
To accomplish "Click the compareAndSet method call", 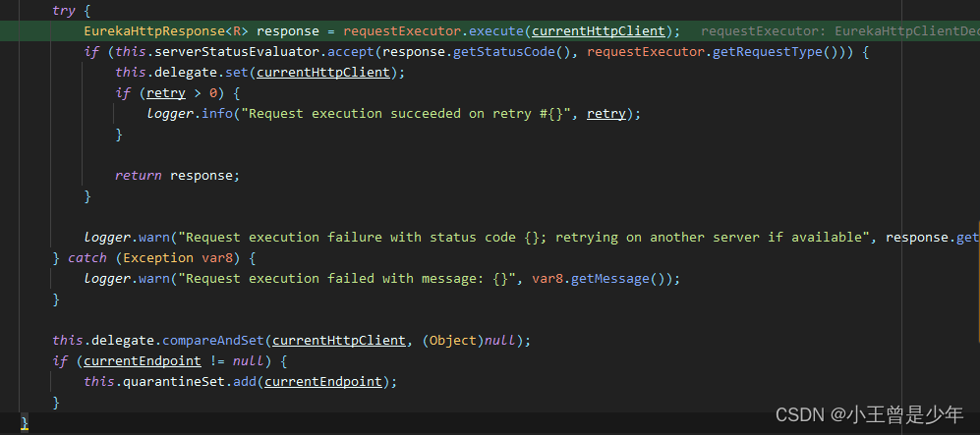I will (x=213, y=340).
